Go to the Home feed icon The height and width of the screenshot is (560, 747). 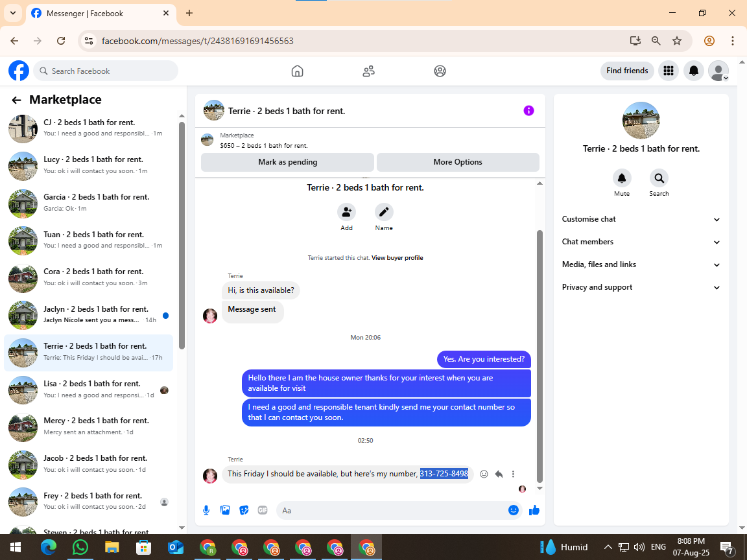point(297,71)
